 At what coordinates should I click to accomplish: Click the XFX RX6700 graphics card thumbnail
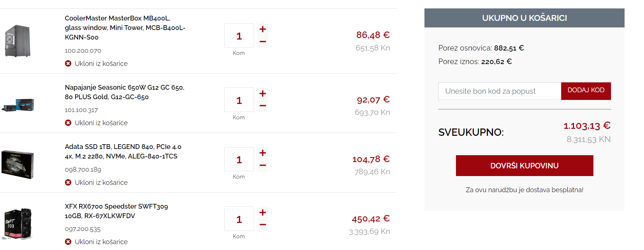click(18, 224)
